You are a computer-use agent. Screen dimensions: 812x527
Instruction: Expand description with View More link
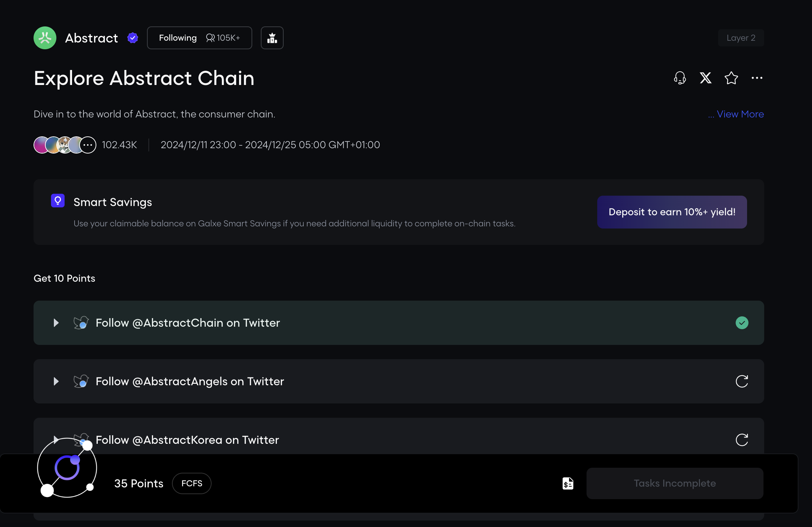(740, 114)
